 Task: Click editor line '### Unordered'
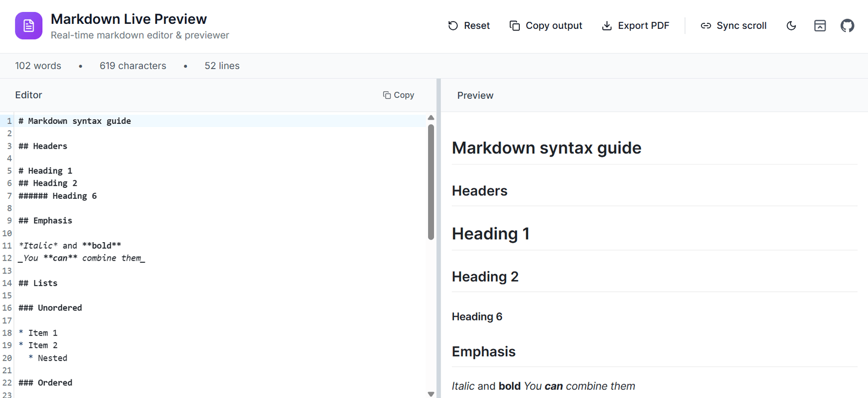point(50,307)
